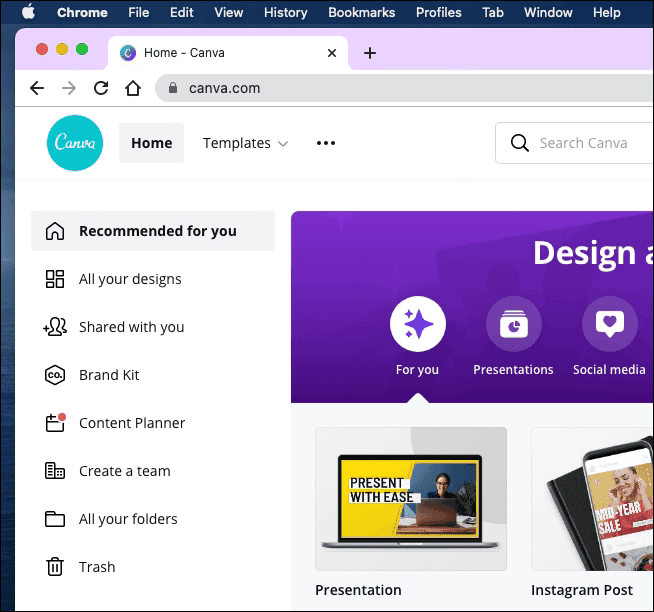Click the Instagram Post card title
The image size is (654, 612).
click(x=582, y=590)
